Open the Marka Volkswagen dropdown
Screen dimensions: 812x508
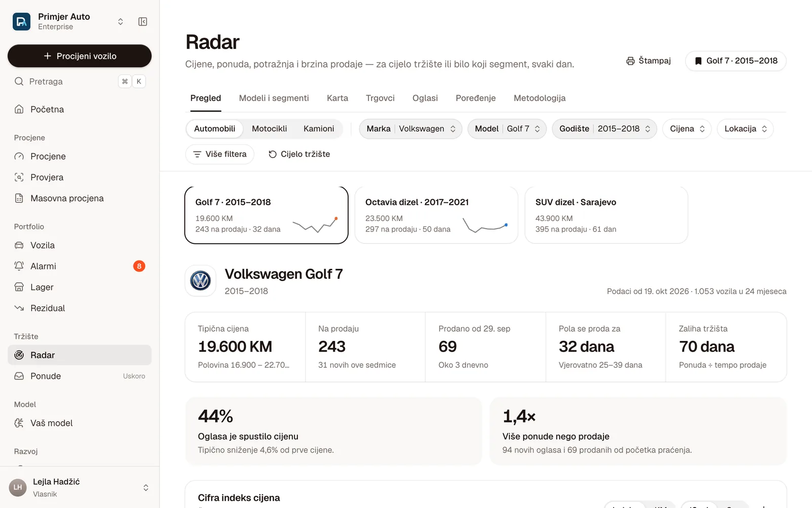click(x=411, y=129)
